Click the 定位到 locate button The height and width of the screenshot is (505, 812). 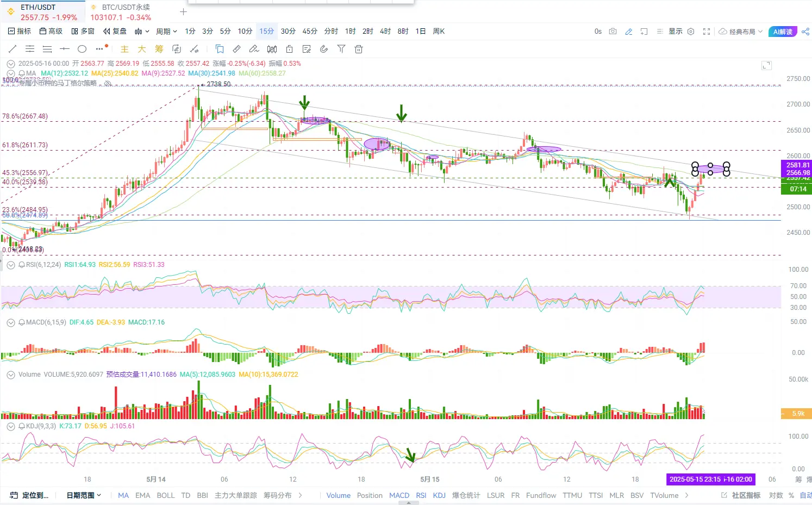click(x=29, y=495)
